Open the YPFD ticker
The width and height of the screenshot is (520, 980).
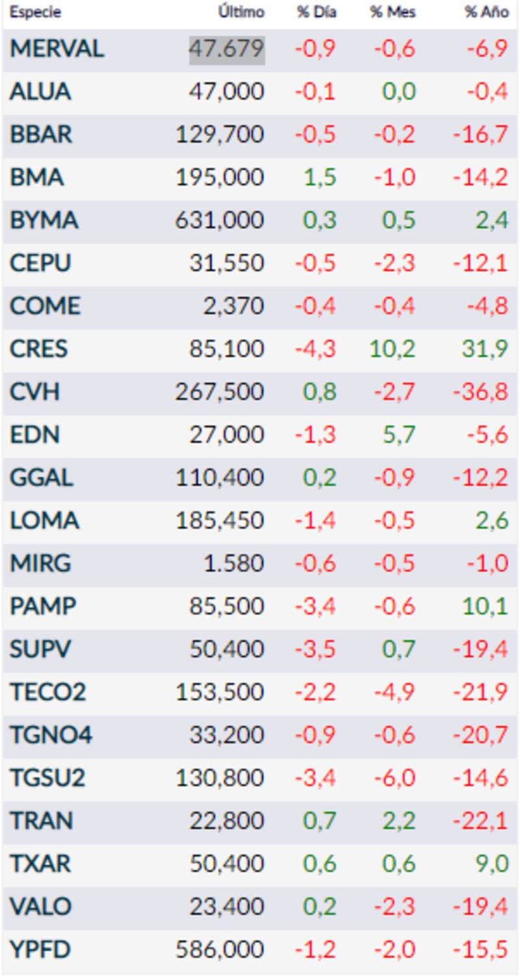pos(40,950)
